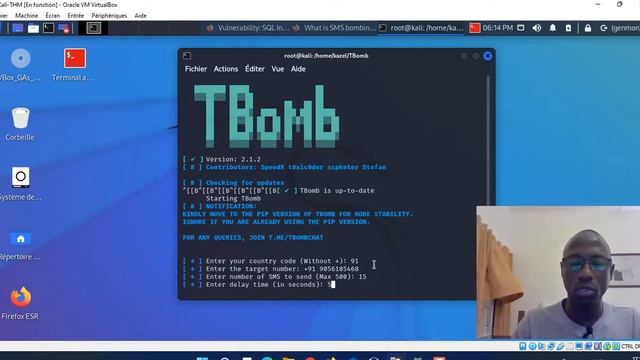The image size is (640, 360).
Task: Minimize the VirtualBox window
Action: (x=598, y=4)
